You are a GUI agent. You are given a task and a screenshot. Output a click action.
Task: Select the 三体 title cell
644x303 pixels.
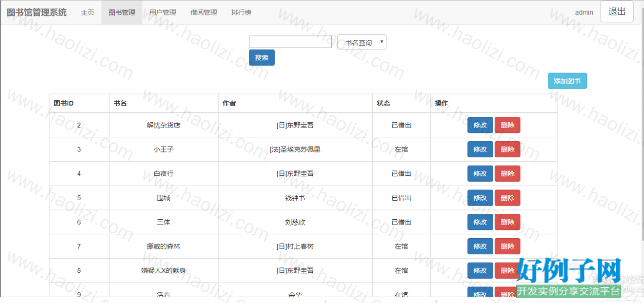click(x=163, y=222)
